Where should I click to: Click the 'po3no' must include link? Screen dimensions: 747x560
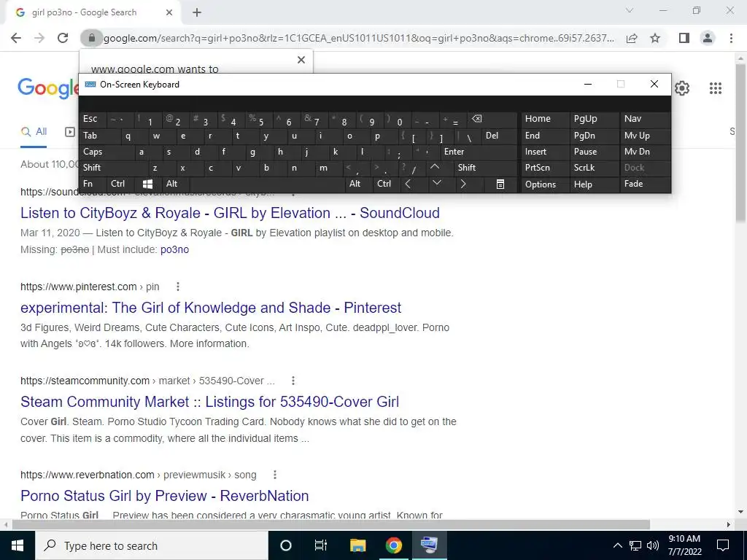point(174,249)
